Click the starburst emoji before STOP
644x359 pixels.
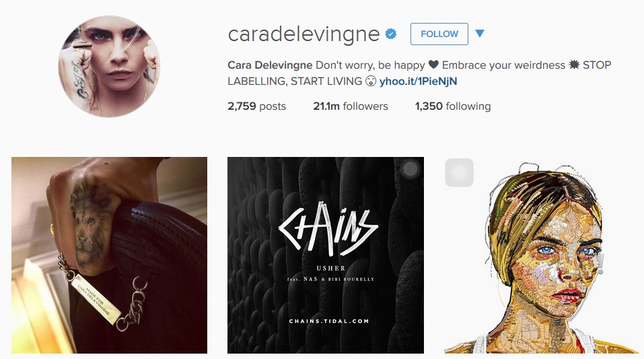pyautogui.click(x=574, y=65)
